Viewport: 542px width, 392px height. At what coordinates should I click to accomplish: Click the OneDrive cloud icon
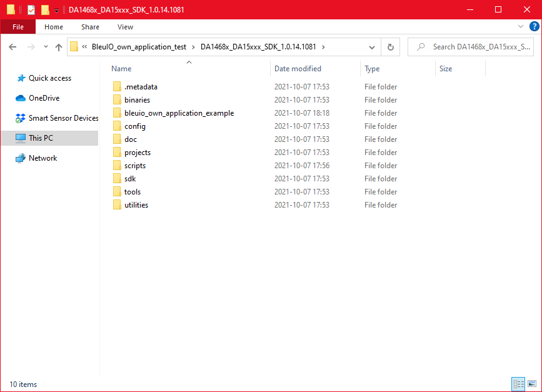point(21,98)
